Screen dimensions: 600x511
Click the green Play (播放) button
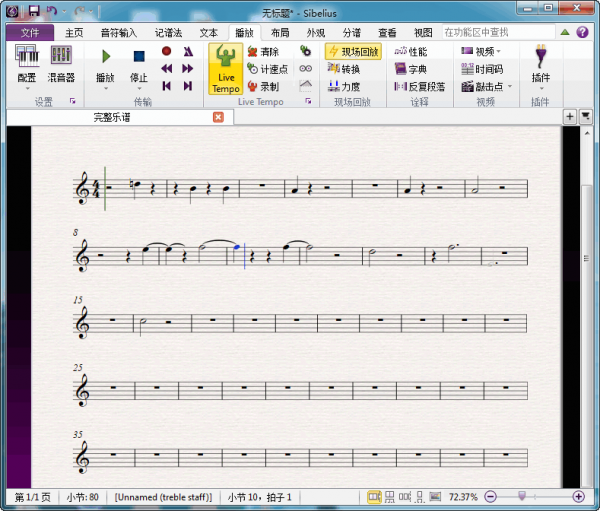tap(105, 58)
